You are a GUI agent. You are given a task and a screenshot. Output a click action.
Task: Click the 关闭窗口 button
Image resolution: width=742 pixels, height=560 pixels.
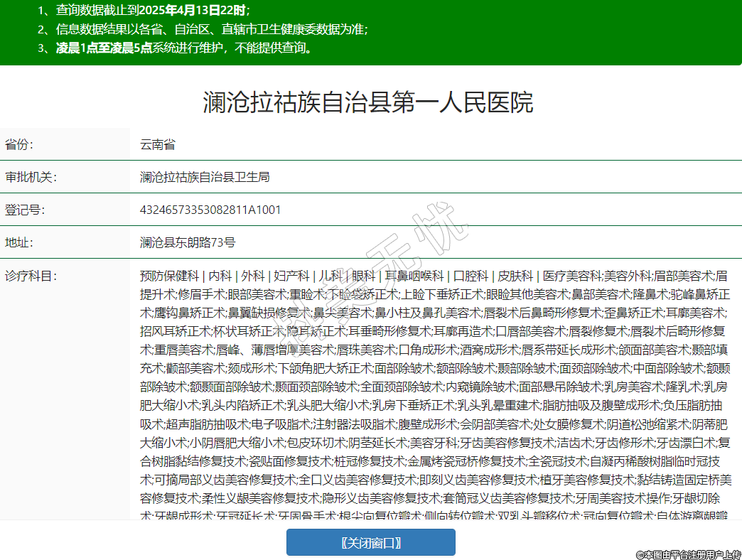370,542
